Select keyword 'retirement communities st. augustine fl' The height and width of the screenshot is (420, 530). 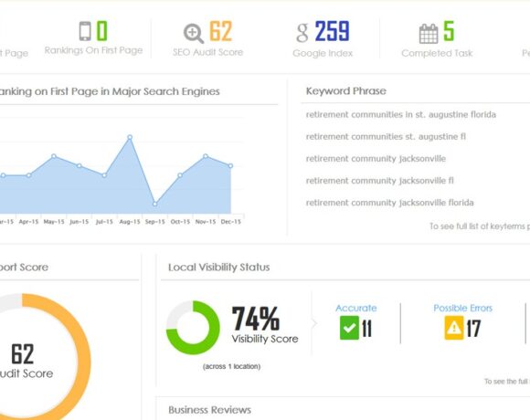point(386,137)
